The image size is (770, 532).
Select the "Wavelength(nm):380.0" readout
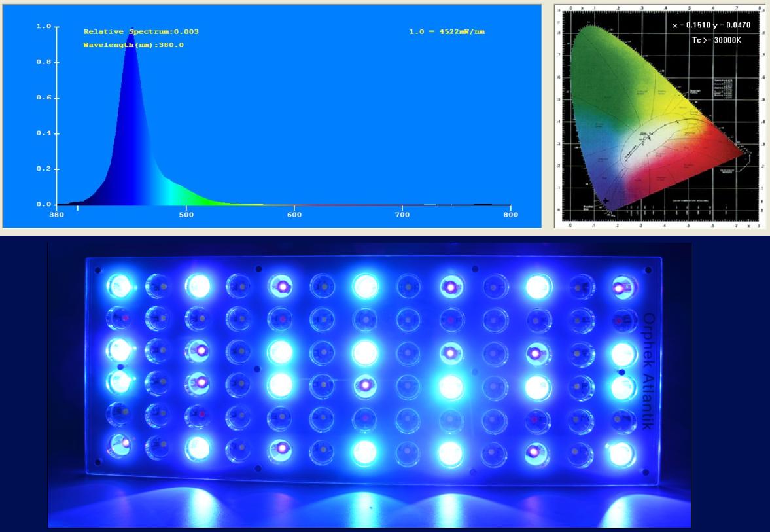pyautogui.click(x=133, y=45)
